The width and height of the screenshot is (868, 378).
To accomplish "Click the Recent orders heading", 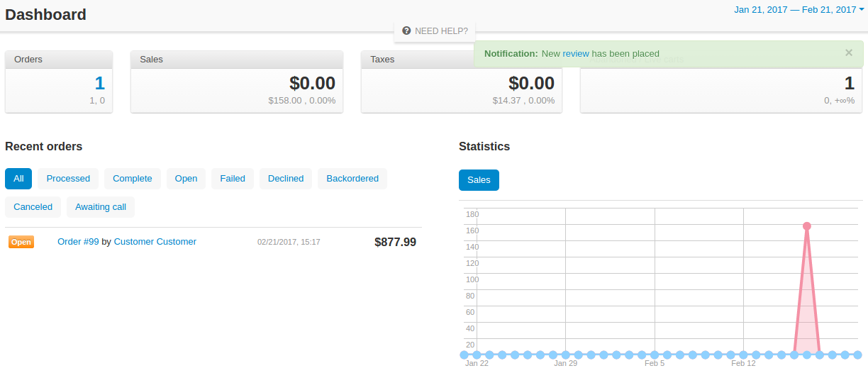I will 44,147.
